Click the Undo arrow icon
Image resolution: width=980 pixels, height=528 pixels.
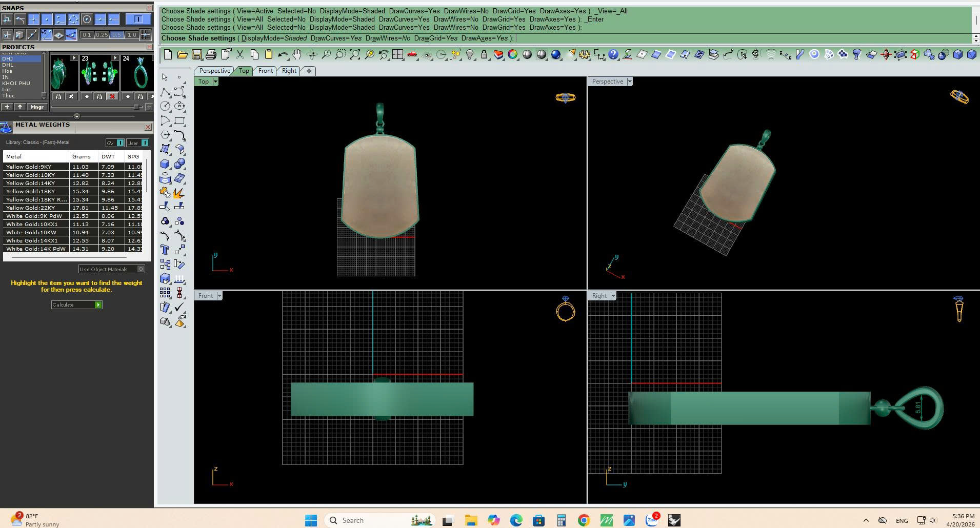pos(283,54)
